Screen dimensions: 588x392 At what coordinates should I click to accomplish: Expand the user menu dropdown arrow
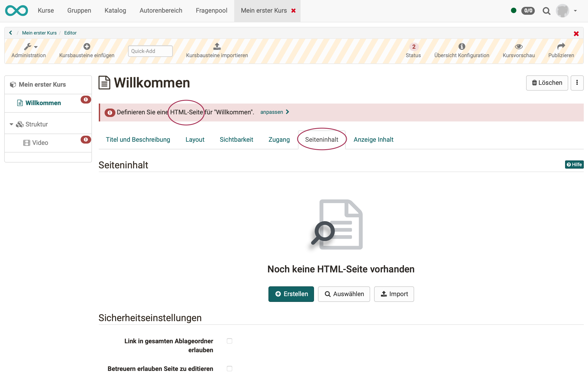coord(575,11)
